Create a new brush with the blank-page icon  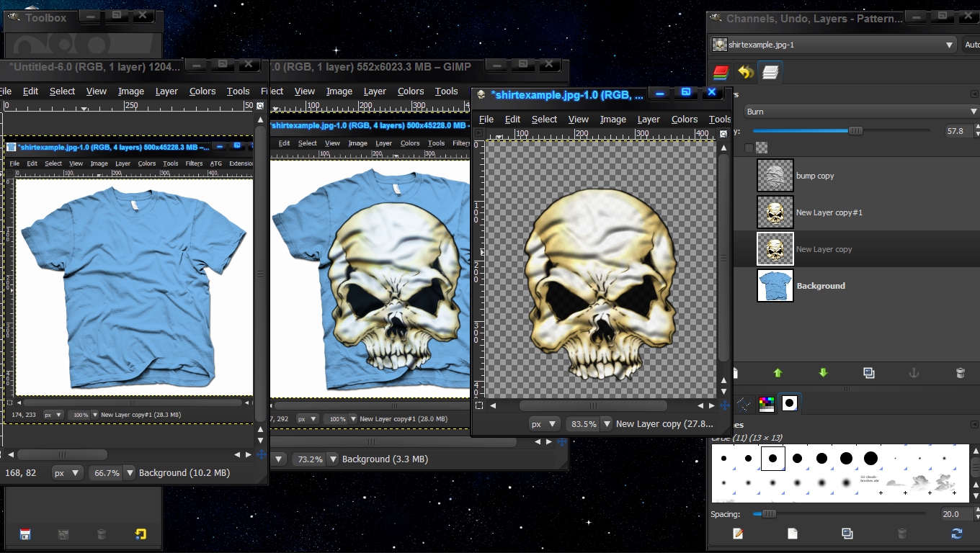tap(793, 534)
